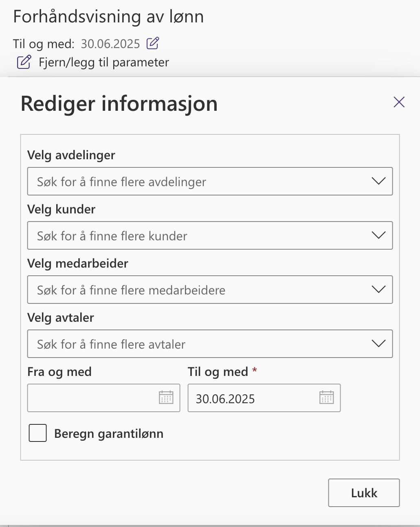Expand the Velg avdelinger dropdown chevron
Image resolution: width=420 pixels, height=527 pixels.
[379, 181]
